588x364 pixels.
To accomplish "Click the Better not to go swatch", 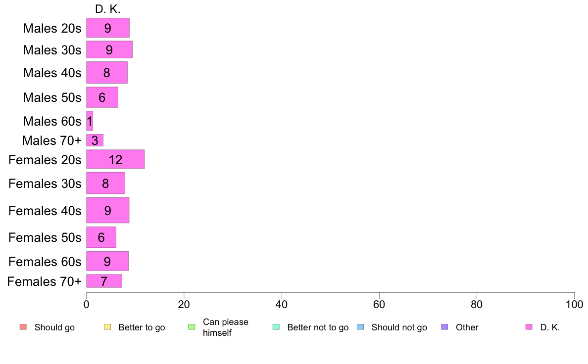I will [276, 327].
